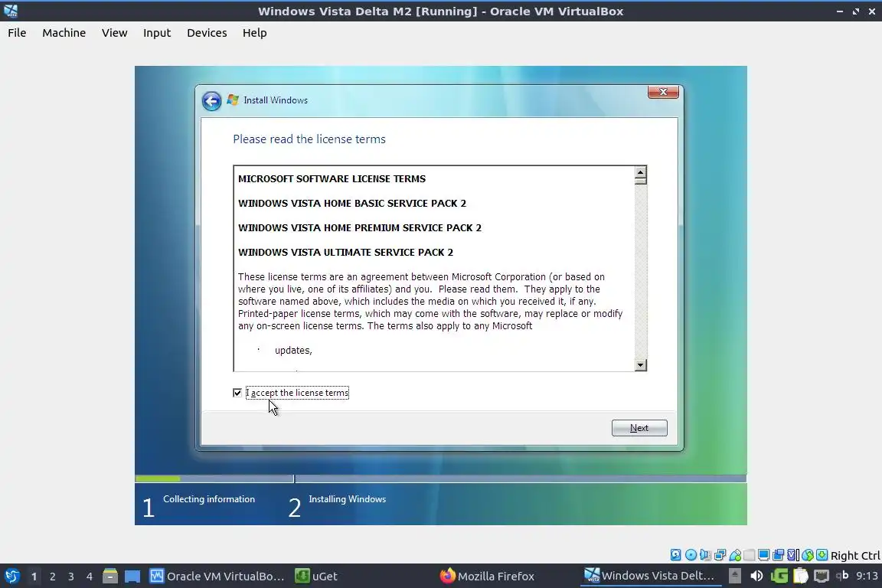This screenshot has height=588, width=882.
Task: Click the hard disk activity icon in the status bar
Action: tap(675, 555)
